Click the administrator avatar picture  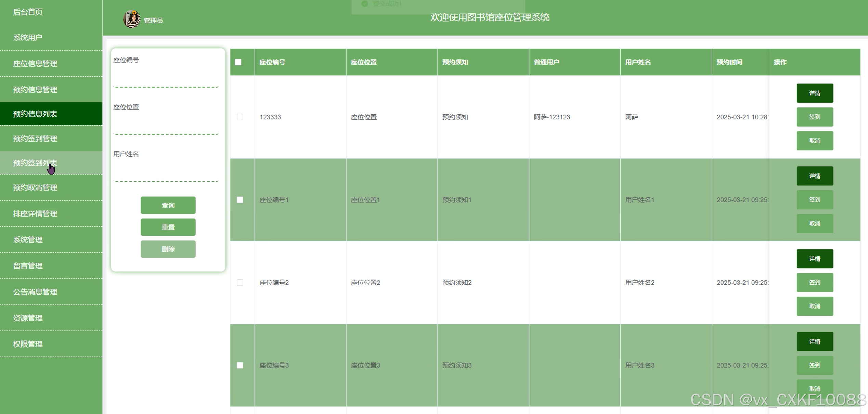(x=132, y=19)
